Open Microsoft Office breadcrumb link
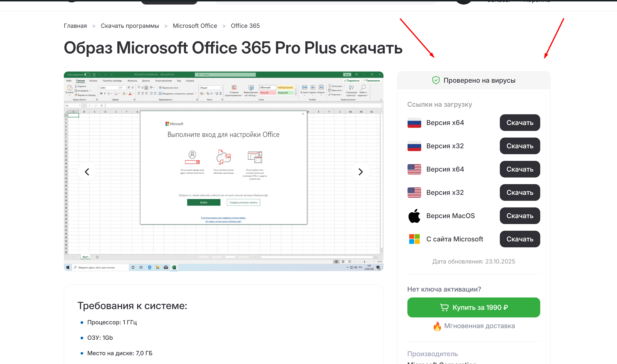Image resolution: width=617 pixels, height=364 pixels. click(x=195, y=26)
